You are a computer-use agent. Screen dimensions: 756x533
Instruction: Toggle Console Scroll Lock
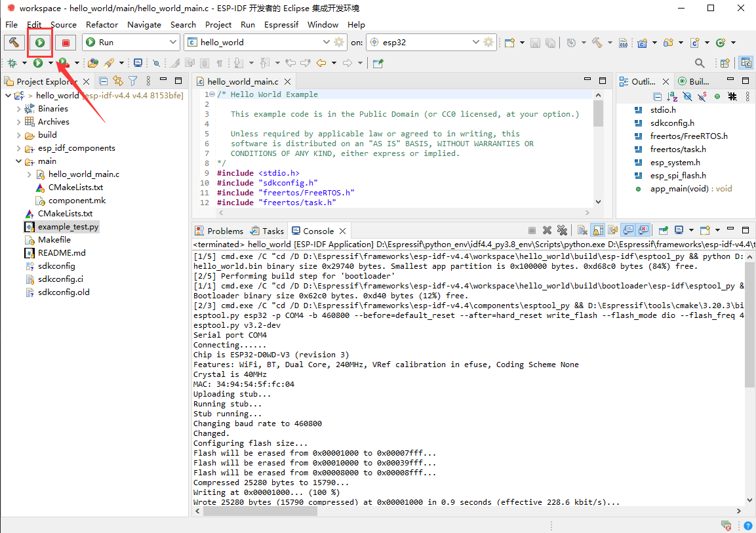pyautogui.click(x=598, y=230)
